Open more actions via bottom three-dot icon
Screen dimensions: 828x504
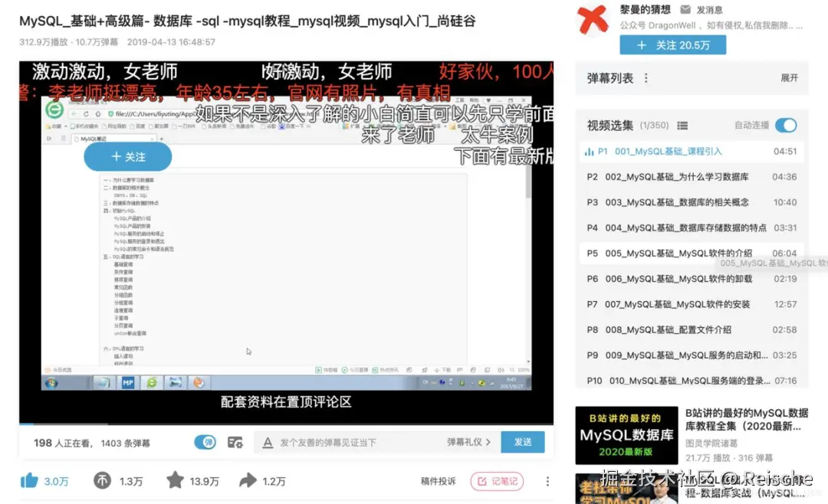(x=548, y=480)
